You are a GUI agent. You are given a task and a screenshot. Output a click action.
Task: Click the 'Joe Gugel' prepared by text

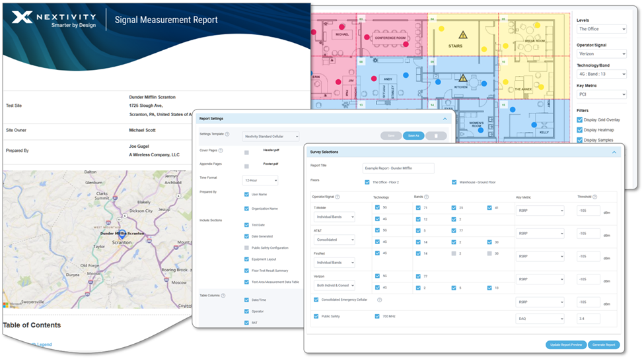(x=139, y=146)
